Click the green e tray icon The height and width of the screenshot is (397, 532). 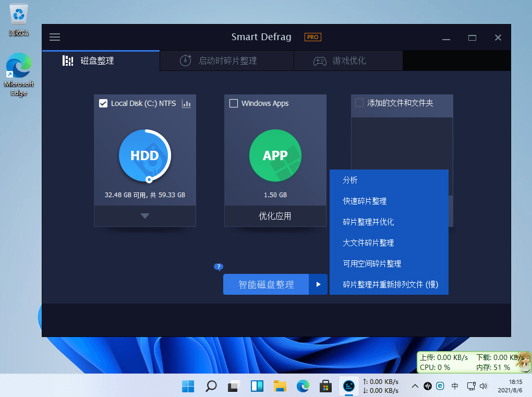440,386
